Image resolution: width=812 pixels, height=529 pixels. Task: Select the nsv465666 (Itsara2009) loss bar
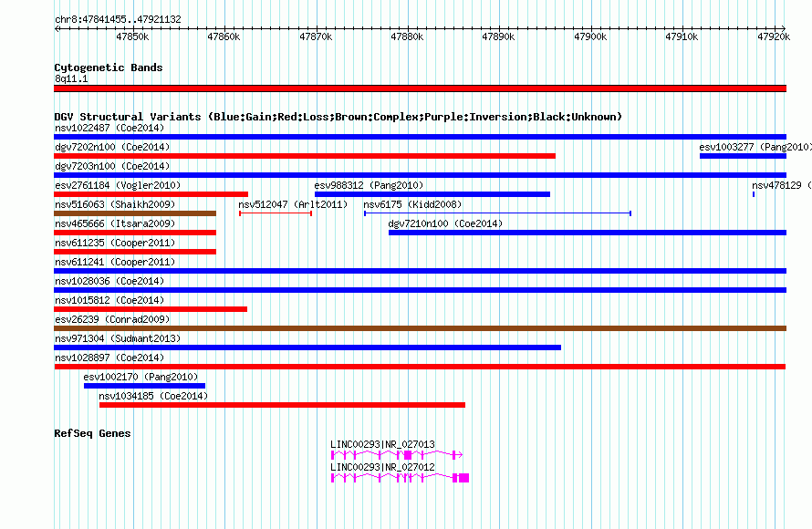[135, 233]
